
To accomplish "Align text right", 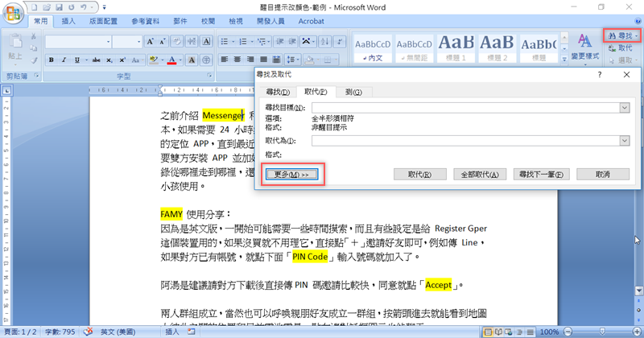I will click(x=250, y=60).
